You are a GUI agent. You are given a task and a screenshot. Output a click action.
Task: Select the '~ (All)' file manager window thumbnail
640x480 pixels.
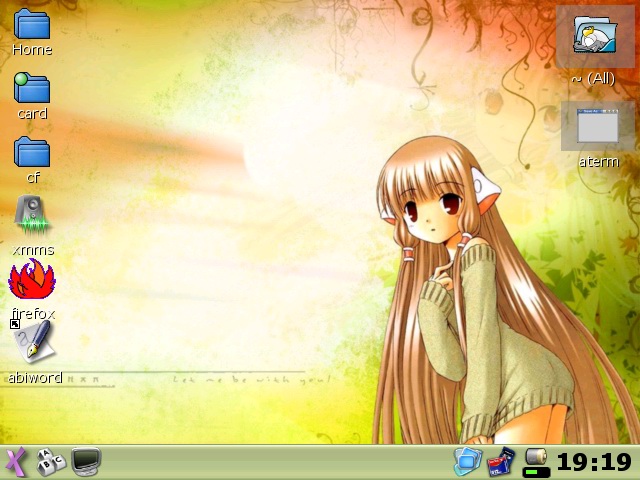tap(595, 35)
